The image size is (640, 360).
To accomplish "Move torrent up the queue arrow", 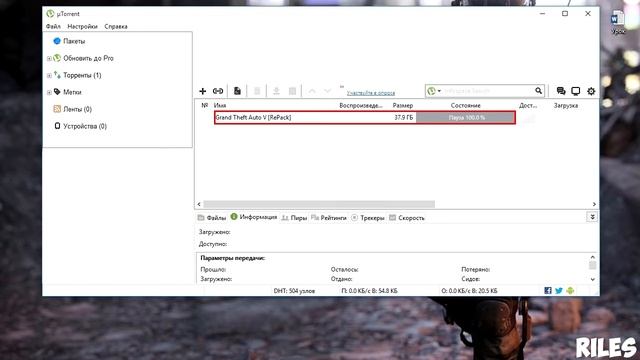I will click(312, 91).
